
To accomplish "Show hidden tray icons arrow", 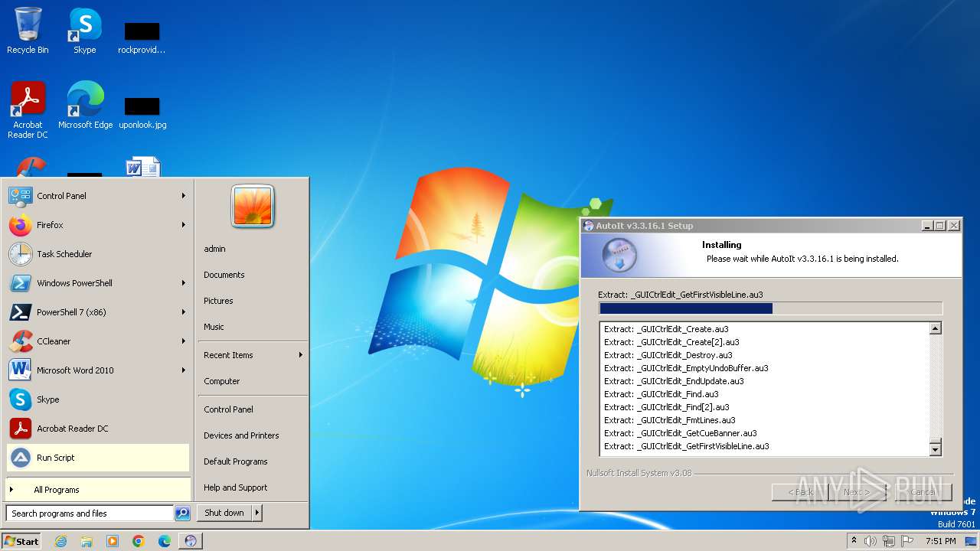I will pyautogui.click(x=854, y=541).
